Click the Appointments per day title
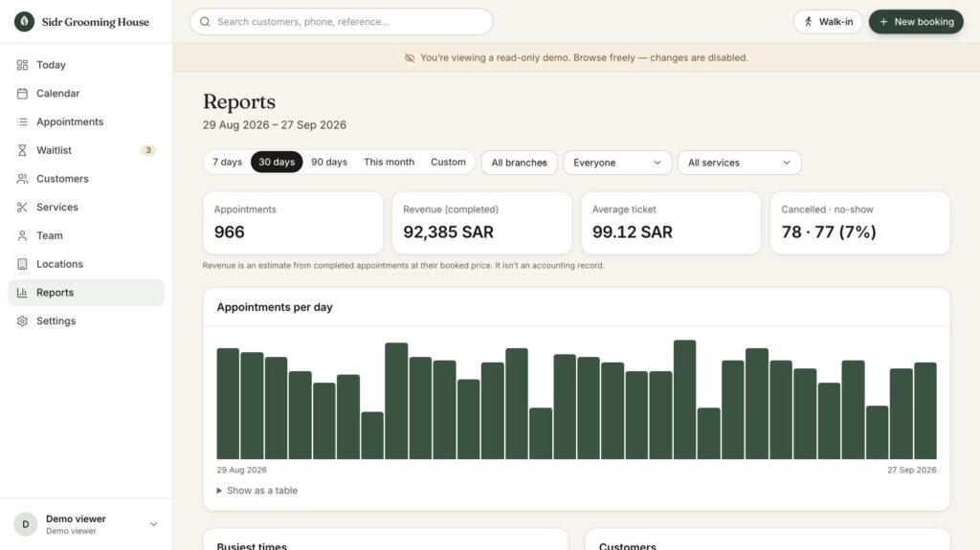This screenshot has width=980, height=550. 275,307
